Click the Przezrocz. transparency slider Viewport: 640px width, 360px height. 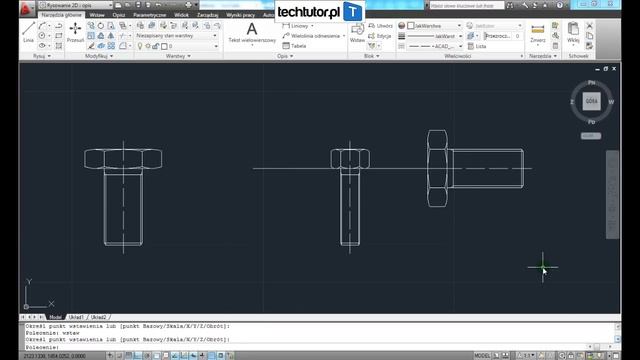[x=502, y=36]
